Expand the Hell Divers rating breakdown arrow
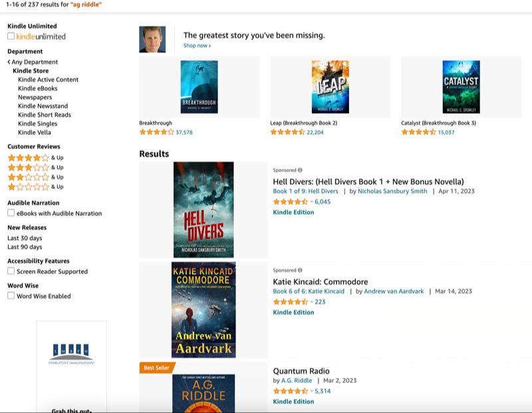The height and width of the screenshot is (413, 532). [x=311, y=202]
